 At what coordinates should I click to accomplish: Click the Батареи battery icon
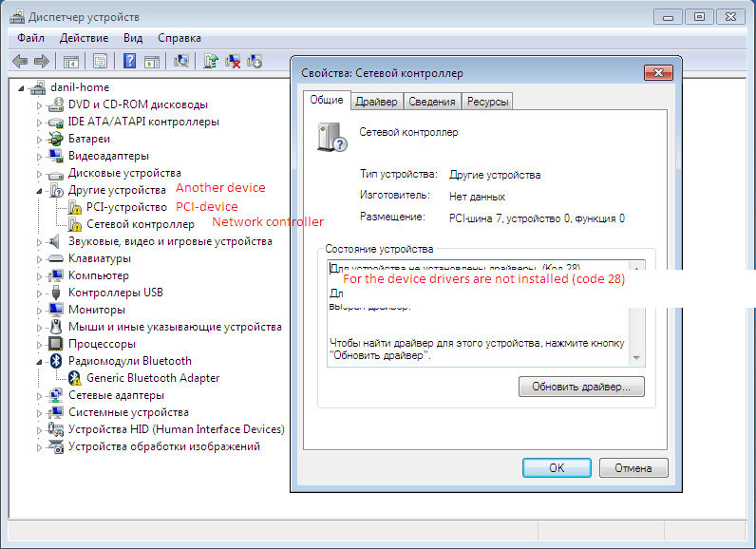pos(56,139)
